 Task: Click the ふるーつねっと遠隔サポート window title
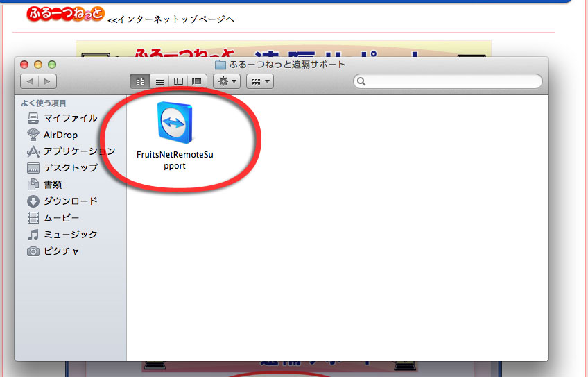pos(287,65)
